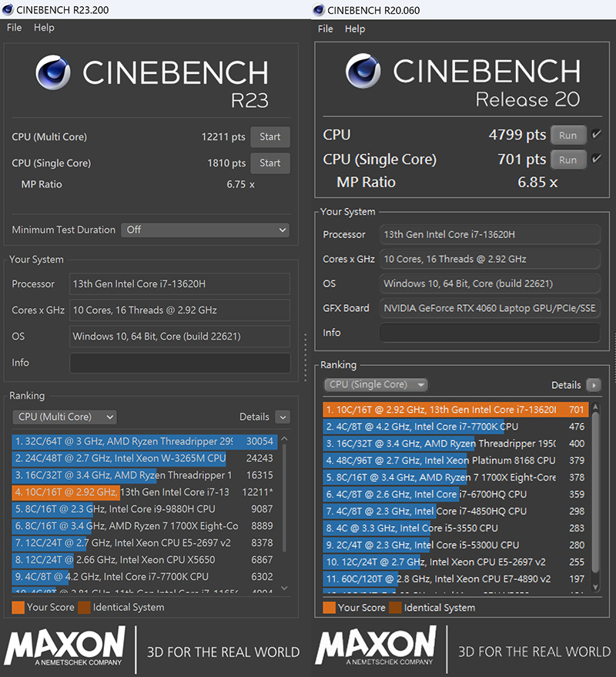Click the OS field in R20 Your System
Image resolution: width=616 pixels, height=677 pixels.
tap(490, 283)
